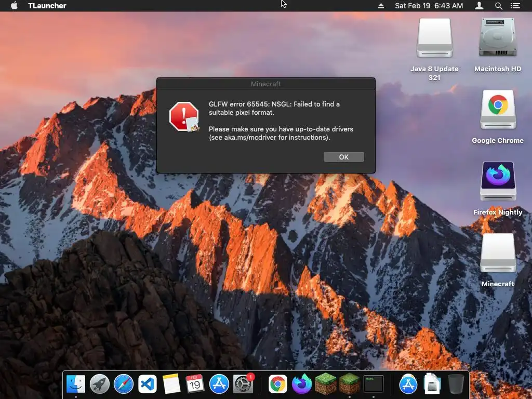Open the user account menu icon
The width and height of the screenshot is (532, 399).
click(479, 6)
